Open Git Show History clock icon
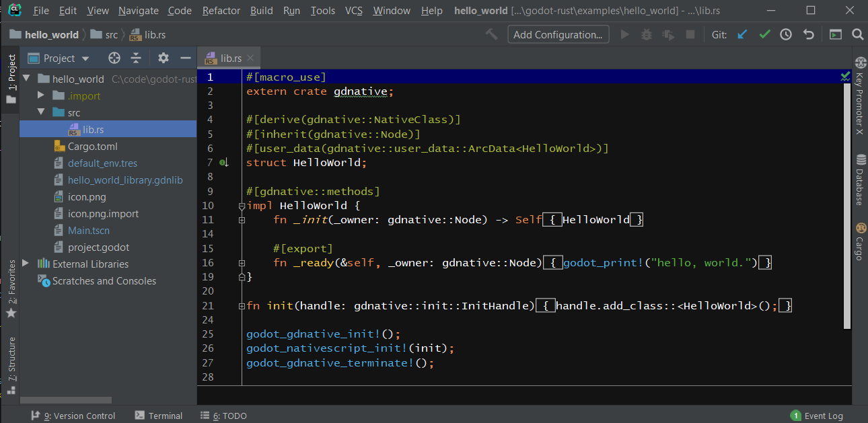Screen dimensions: 868x423 [x=786, y=34]
